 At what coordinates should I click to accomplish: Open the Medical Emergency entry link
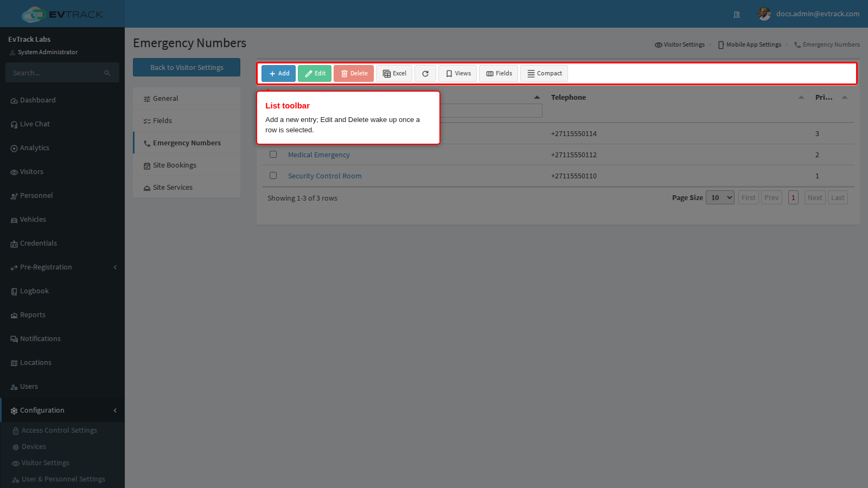pos(319,155)
